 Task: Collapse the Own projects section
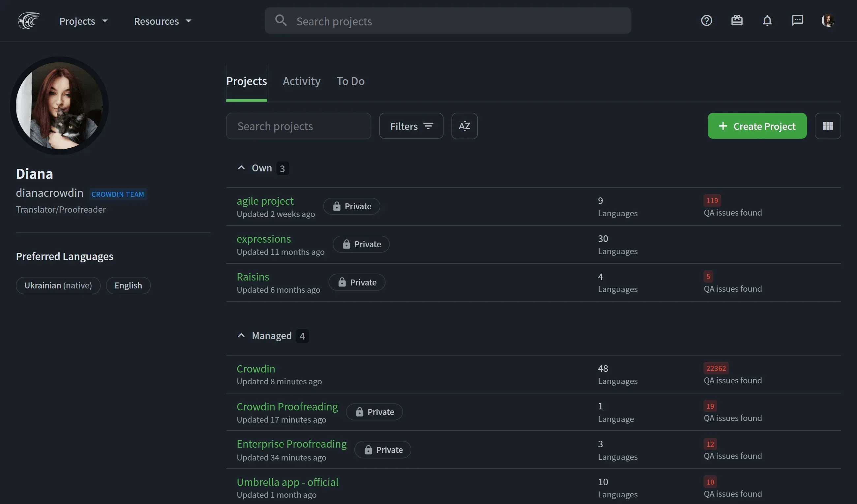point(241,167)
